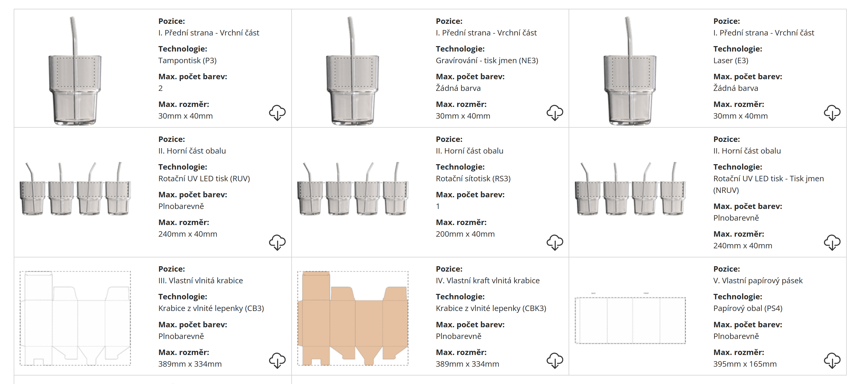Open the Laser (E3) glass preview image
The image size is (868, 384).
pos(630,71)
